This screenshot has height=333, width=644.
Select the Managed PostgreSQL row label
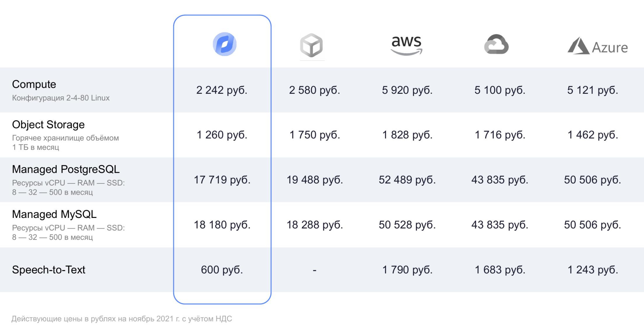click(66, 169)
